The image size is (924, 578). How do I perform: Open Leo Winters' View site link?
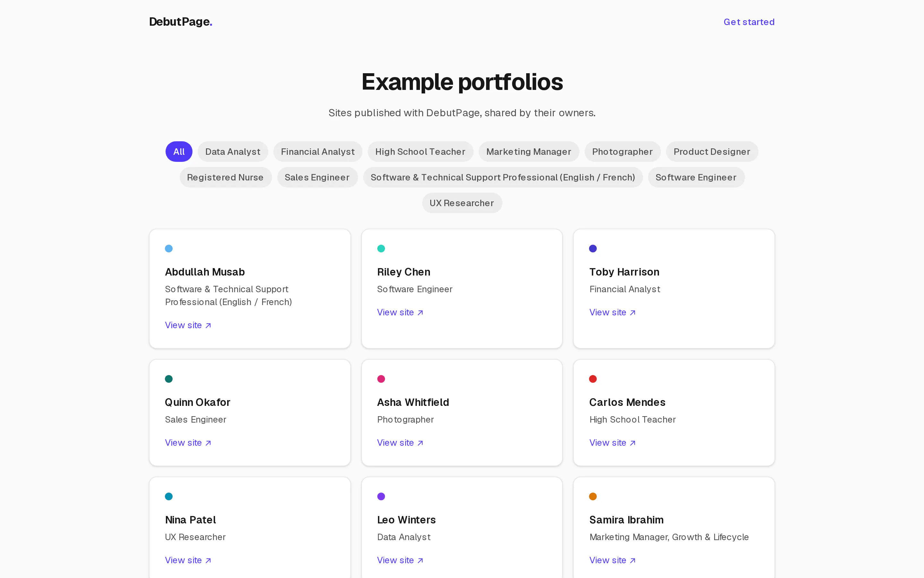[x=400, y=560]
